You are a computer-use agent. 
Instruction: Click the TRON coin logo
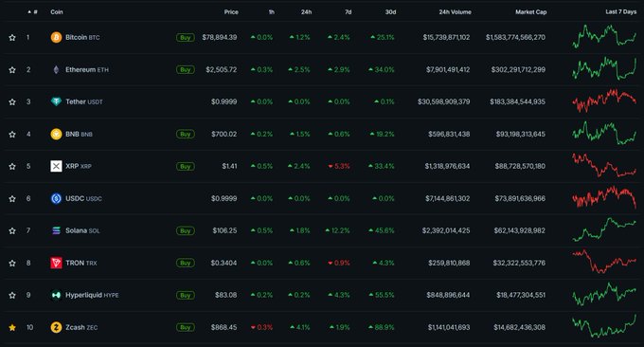tap(56, 263)
